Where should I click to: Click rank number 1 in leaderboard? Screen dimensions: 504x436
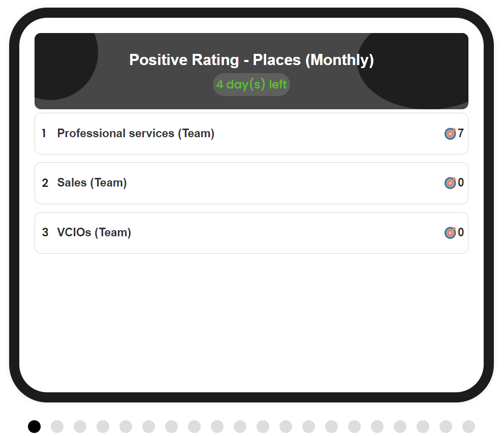tap(44, 134)
